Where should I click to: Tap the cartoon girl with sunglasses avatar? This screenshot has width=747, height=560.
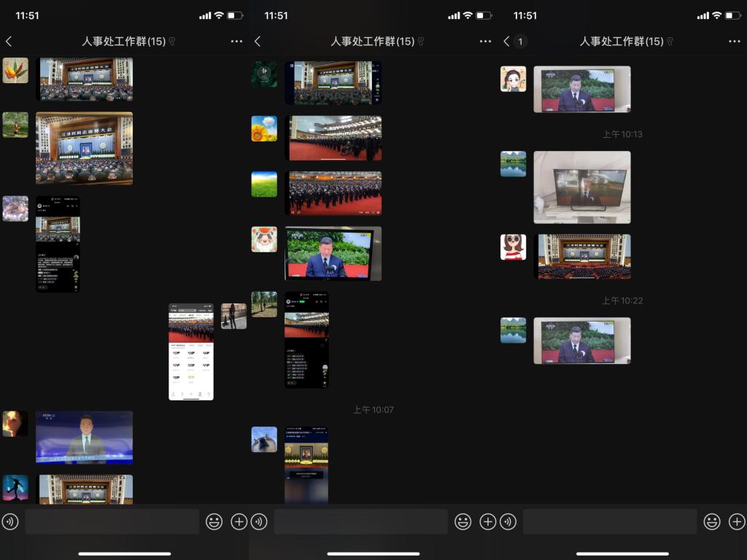[513, 247]
